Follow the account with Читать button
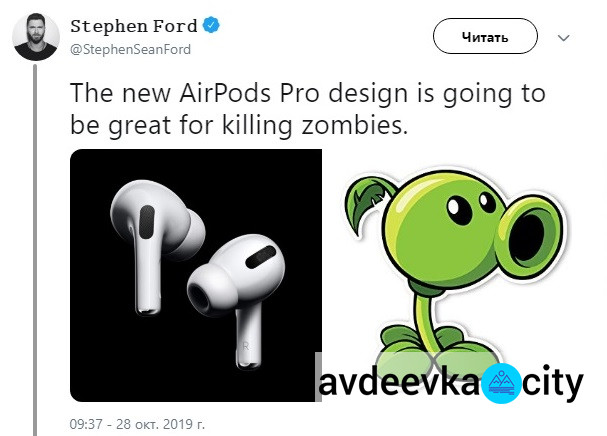 485,36
